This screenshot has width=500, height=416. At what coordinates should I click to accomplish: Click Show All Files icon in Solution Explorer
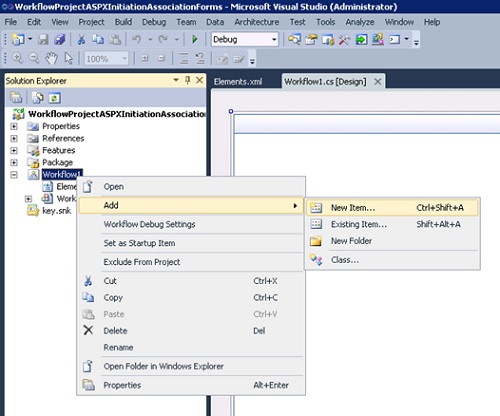(38, 98)
